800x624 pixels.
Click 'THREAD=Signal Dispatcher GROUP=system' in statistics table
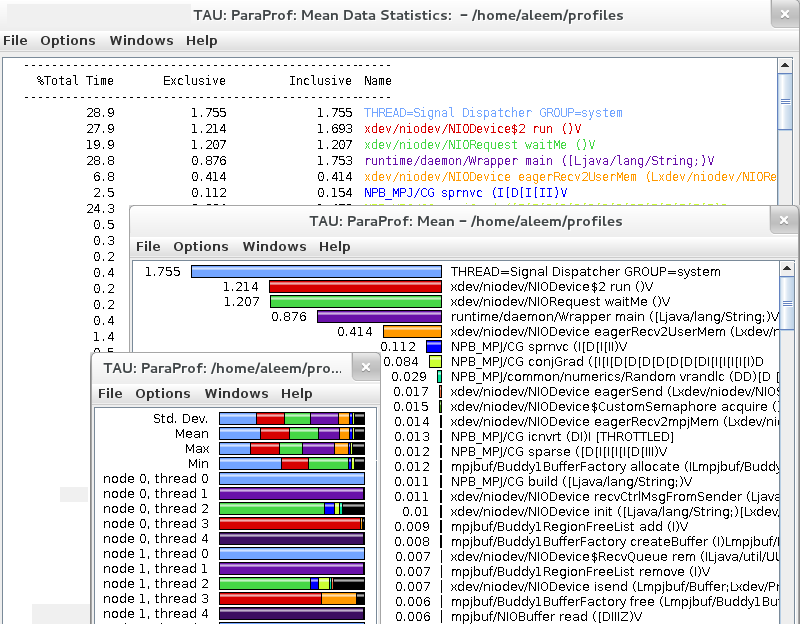tap(493, 113)
